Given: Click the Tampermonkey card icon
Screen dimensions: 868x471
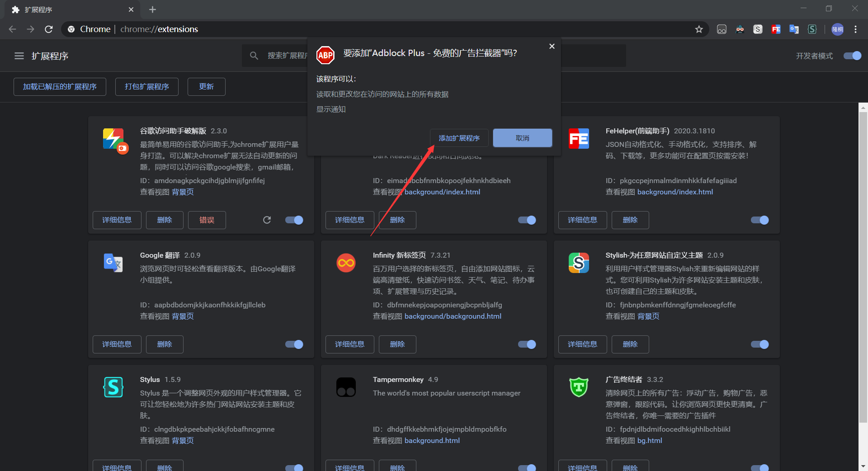Looking at the screenshot, I should (x=346, y=387).
